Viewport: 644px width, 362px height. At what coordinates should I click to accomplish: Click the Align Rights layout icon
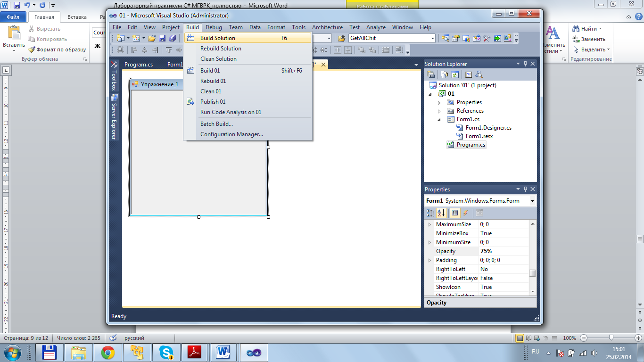point(155,49)
